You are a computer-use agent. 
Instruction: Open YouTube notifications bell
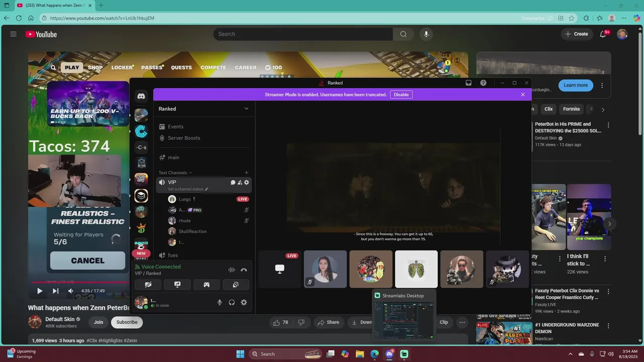(x=603, y=34)
